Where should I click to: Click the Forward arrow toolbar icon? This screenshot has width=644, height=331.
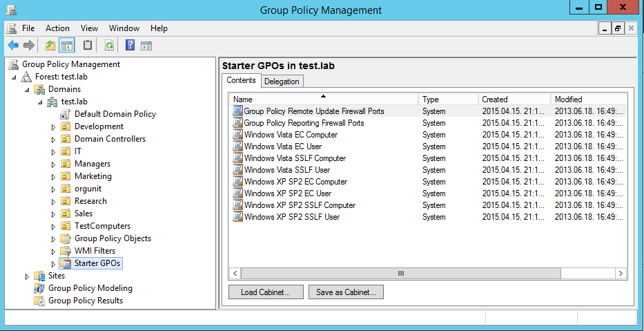coord(28,45)
